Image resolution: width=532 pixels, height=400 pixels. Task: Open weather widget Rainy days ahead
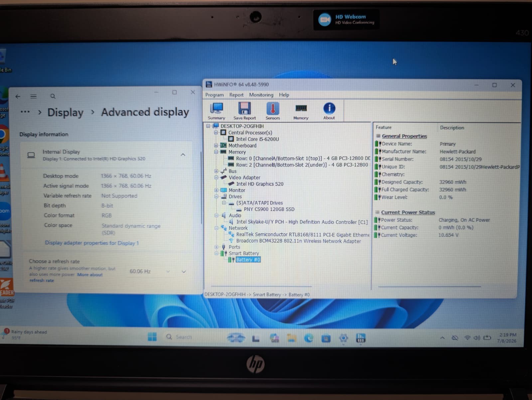pyautogui.click(x=25, y=334)
